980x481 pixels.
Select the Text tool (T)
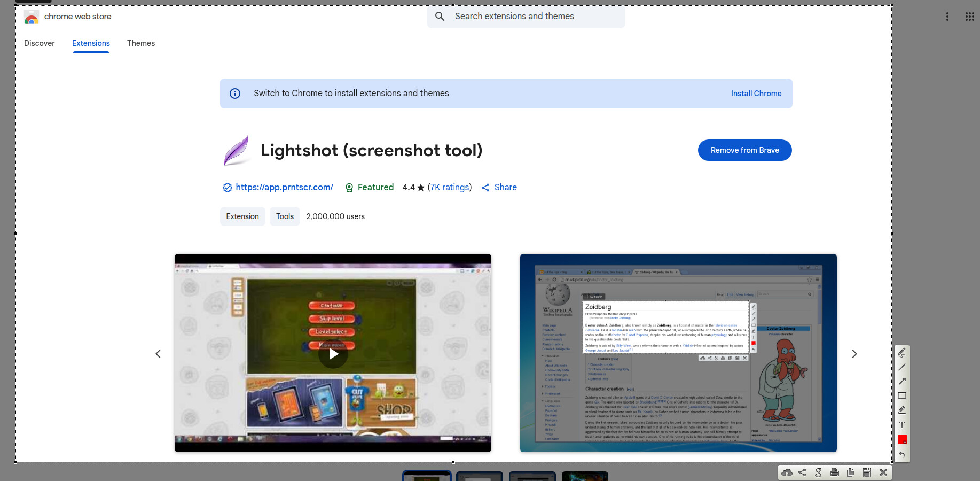pyautogui.click(x=902, y=425)
